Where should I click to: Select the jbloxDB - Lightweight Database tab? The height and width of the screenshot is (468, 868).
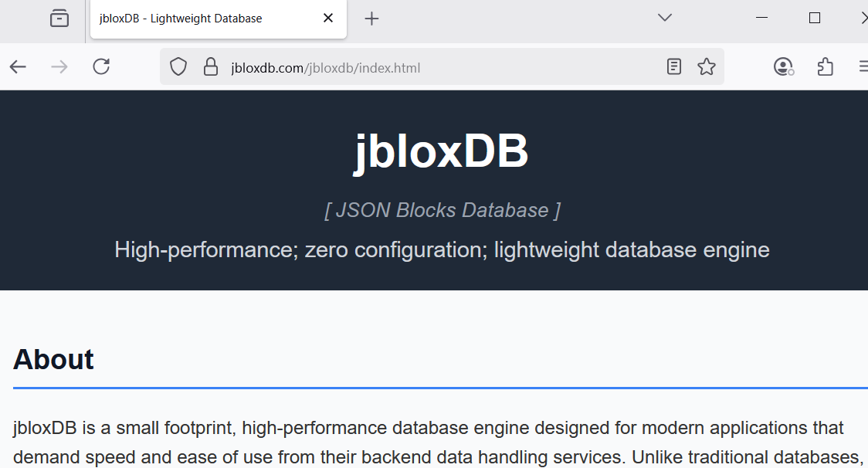click(218, 19)
